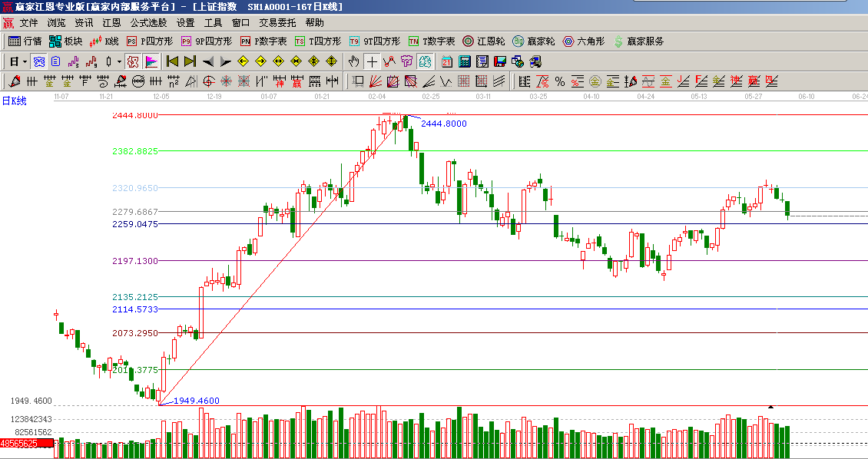Open the 交易委托 menu
The width and height of the screenshot is (868, 459).
click(x=277, y=23)
